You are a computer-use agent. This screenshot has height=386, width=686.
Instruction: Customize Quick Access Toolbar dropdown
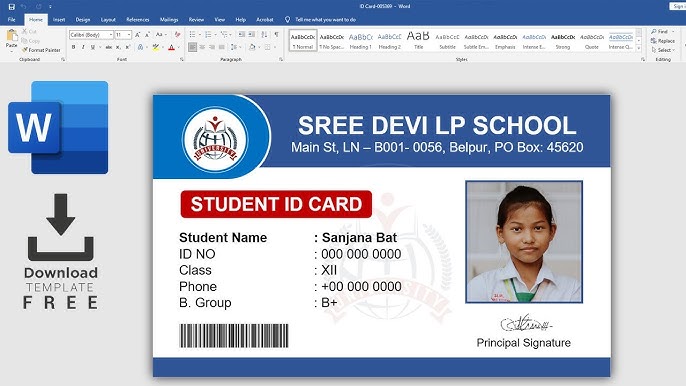[50, 7]
